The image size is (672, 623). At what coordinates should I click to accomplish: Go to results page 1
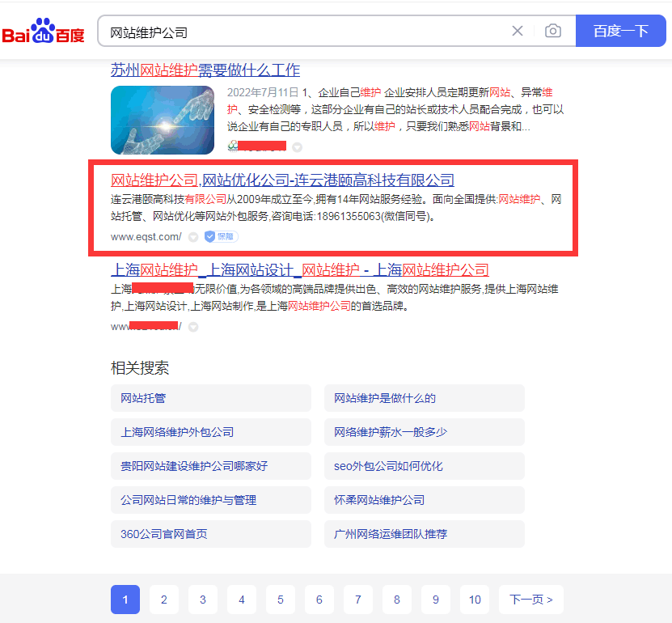125,600
